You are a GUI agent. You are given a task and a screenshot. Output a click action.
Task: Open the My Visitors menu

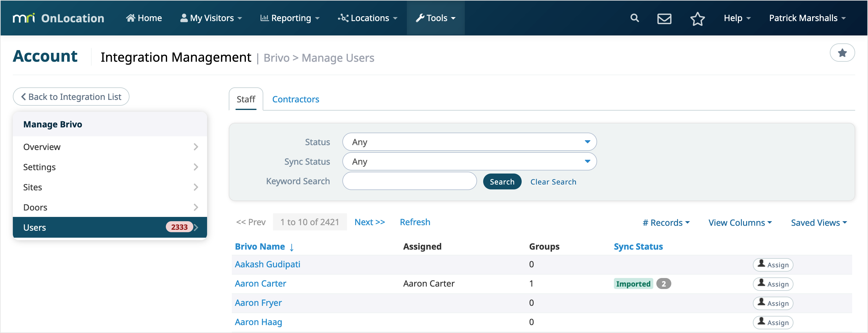click(x=211, y=18)
